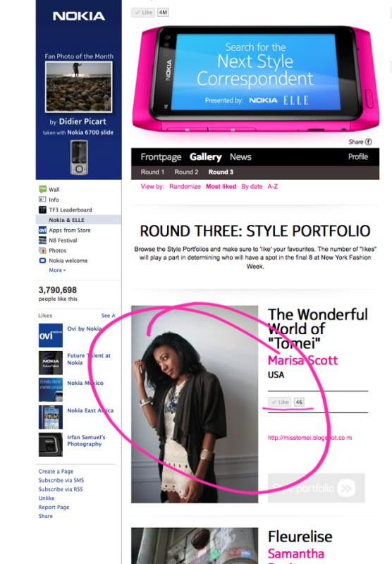Open the misstomei blogspot link
This screenshot has width=392, height=564.
click(310, 438)
